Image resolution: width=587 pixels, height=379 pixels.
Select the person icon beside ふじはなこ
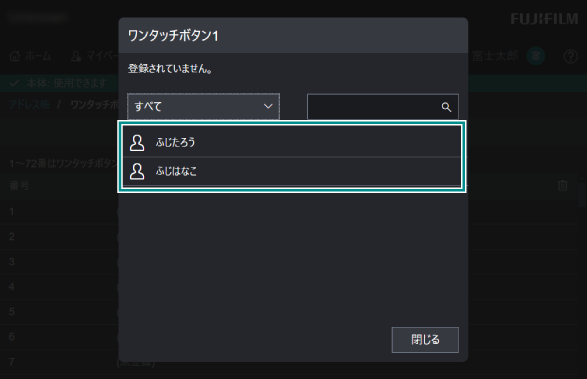click(137, 171)
